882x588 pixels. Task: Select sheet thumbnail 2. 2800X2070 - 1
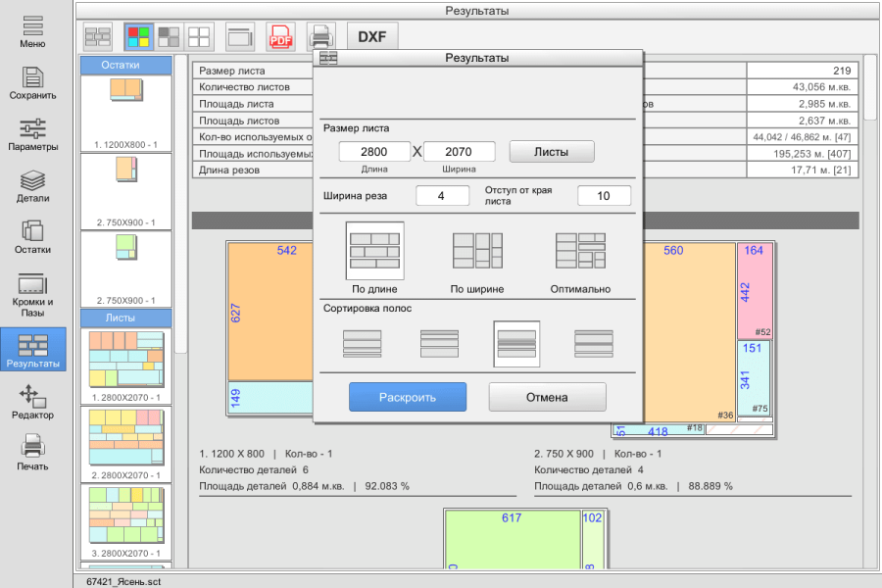coord(126,444)
